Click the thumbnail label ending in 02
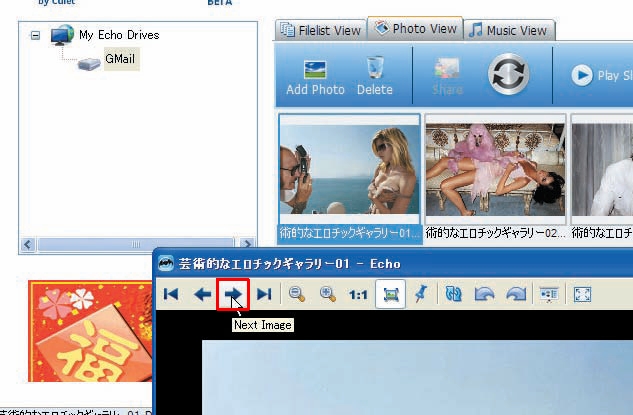 click(x=495, y=233)
